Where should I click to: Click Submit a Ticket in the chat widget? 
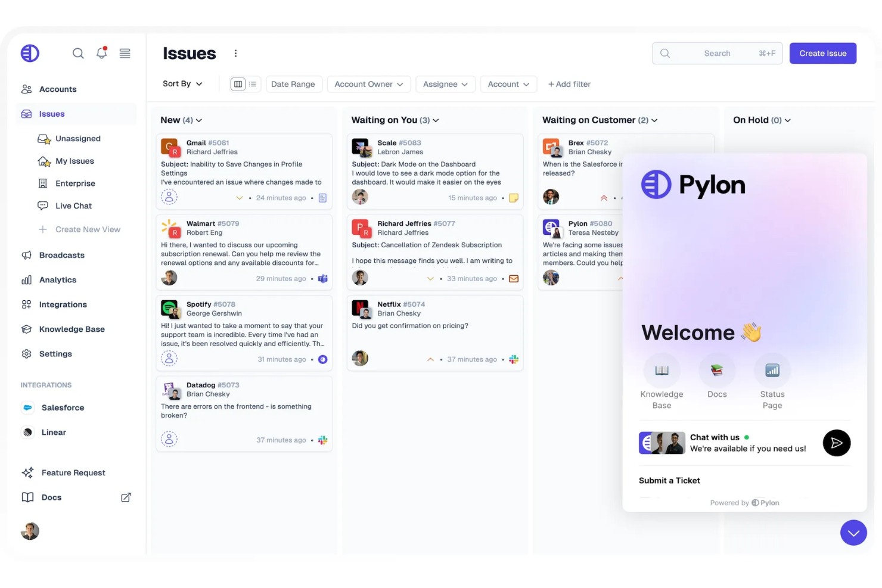pos(669,480)
